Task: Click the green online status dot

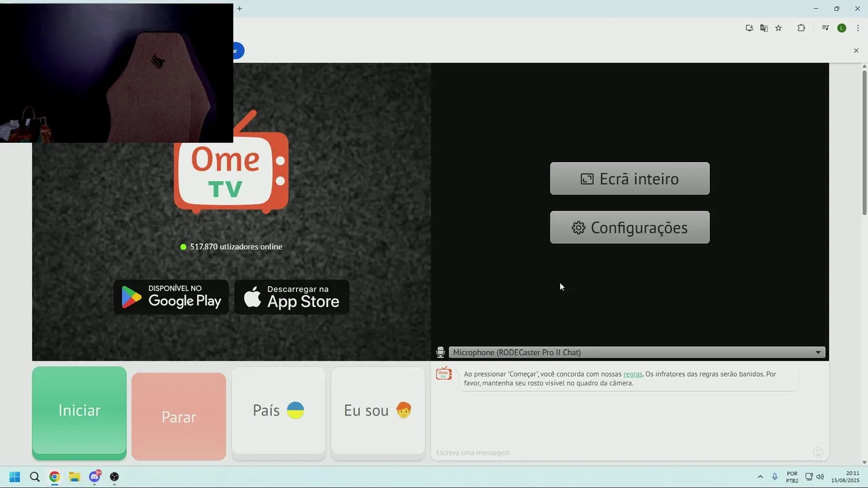Action: click(x=183, y=247)
